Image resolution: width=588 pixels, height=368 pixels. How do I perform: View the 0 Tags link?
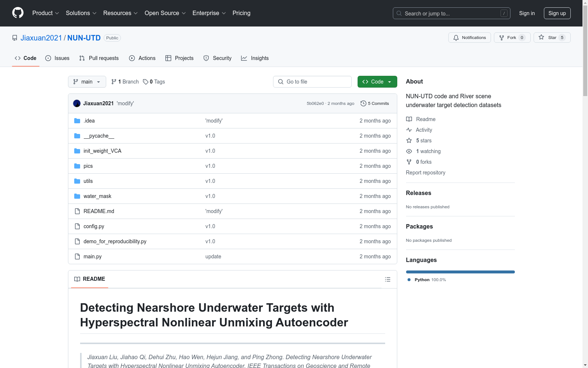click(154, 82)
